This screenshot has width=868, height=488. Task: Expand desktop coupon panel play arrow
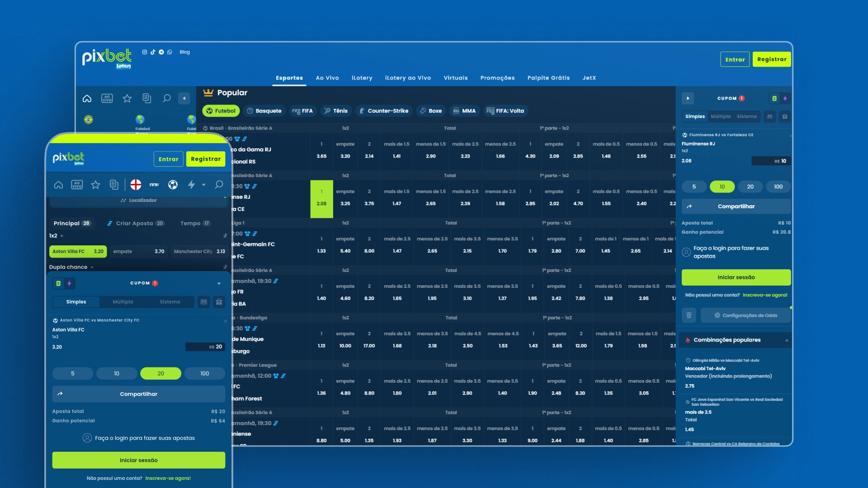[688, 98]
